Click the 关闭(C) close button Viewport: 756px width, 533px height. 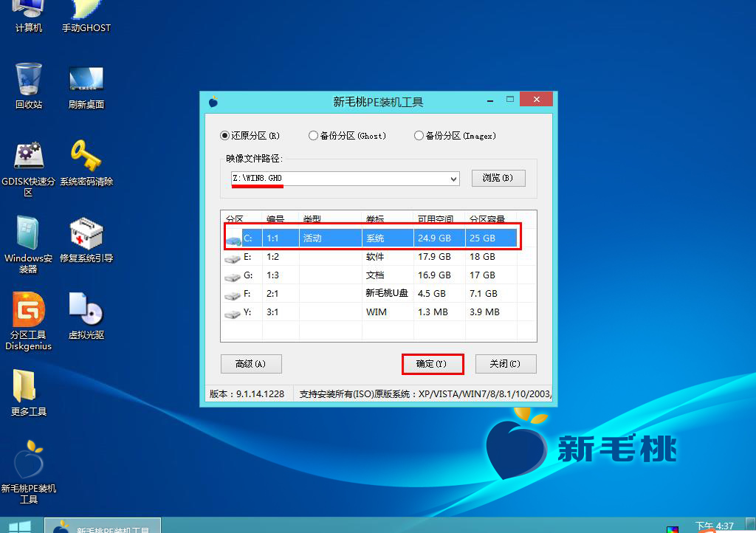point(505,364)
